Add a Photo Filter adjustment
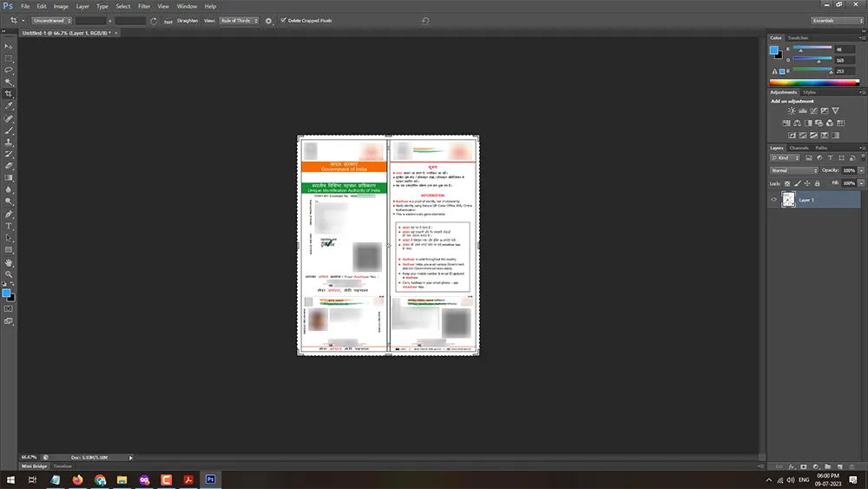This screenshot has width=868, height=489. 819,123
